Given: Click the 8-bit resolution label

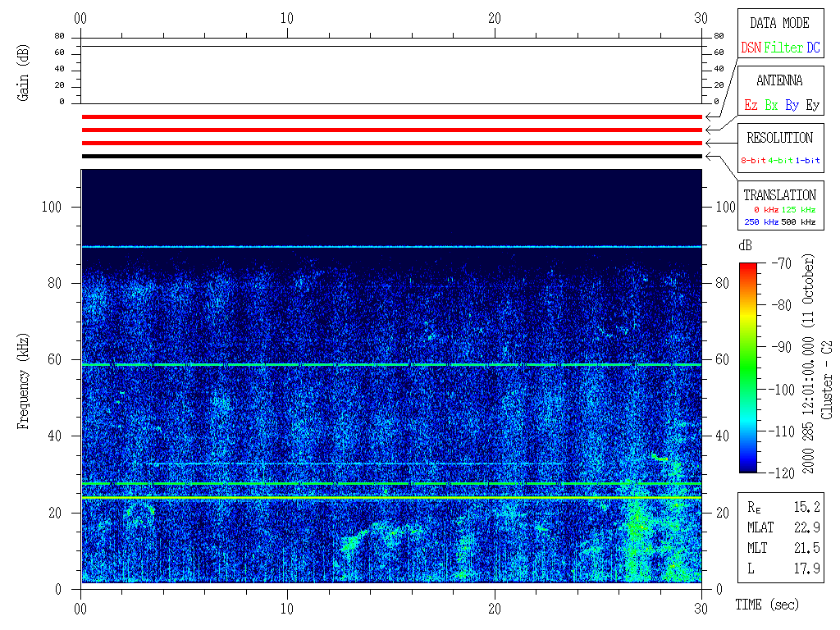Looking at the screenshot, I should [754, 161].
